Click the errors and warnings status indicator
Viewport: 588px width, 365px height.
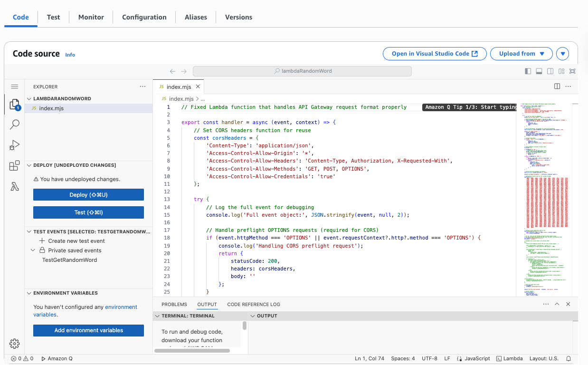click(x=17, y=358)
